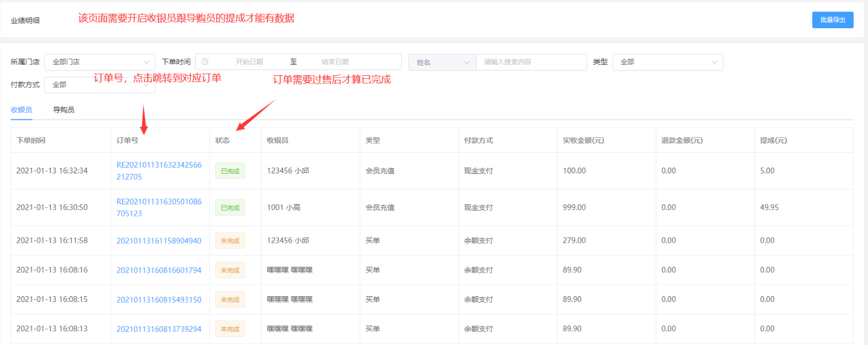Click 123456 小邱 in the 100.00 row

[x=288, y=170]
